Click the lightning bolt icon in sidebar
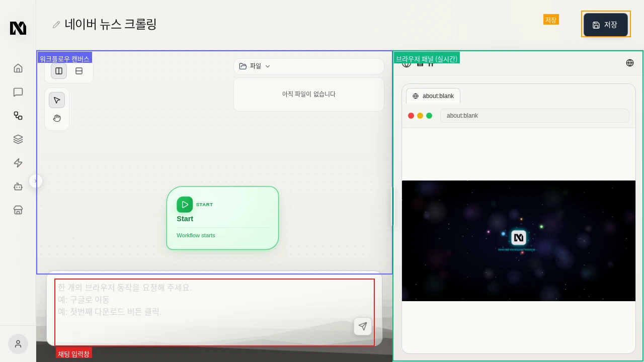 18,163
